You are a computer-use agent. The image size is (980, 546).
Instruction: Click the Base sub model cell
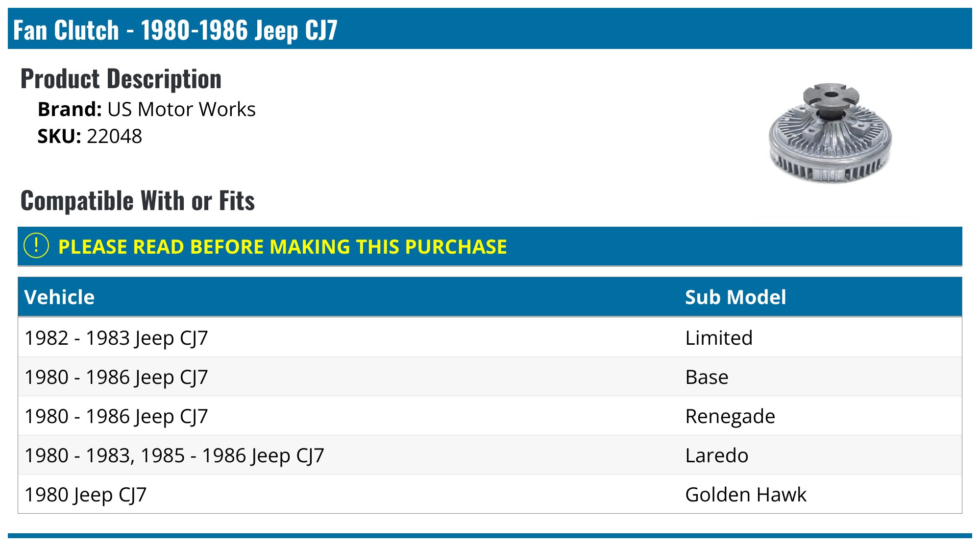[x=707, y=377]
